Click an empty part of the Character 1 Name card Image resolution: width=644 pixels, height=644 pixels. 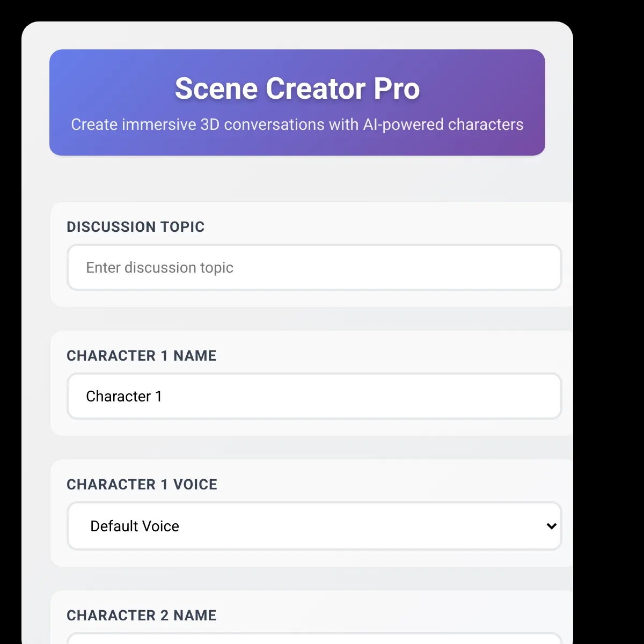[376, 355]
